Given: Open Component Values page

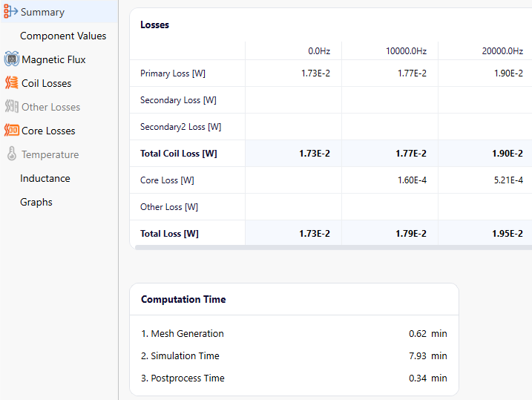Looking at the screenshot, I should [63, 36].
